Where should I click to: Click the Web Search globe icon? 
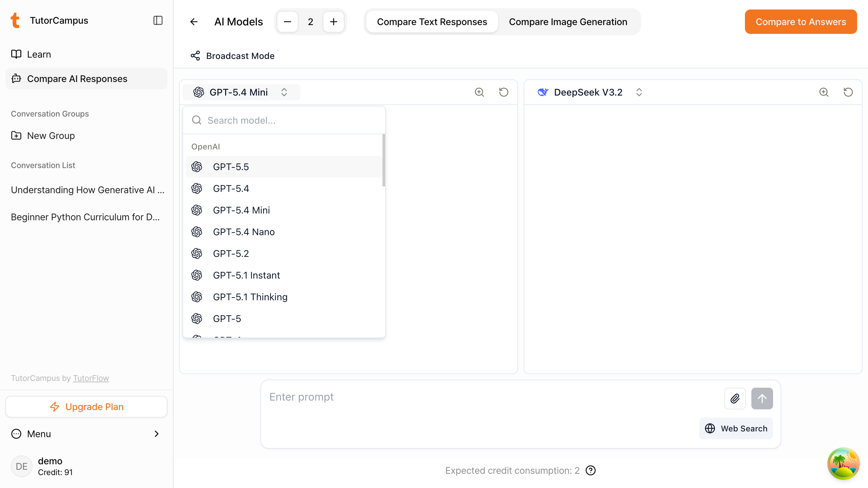(710, 428)
